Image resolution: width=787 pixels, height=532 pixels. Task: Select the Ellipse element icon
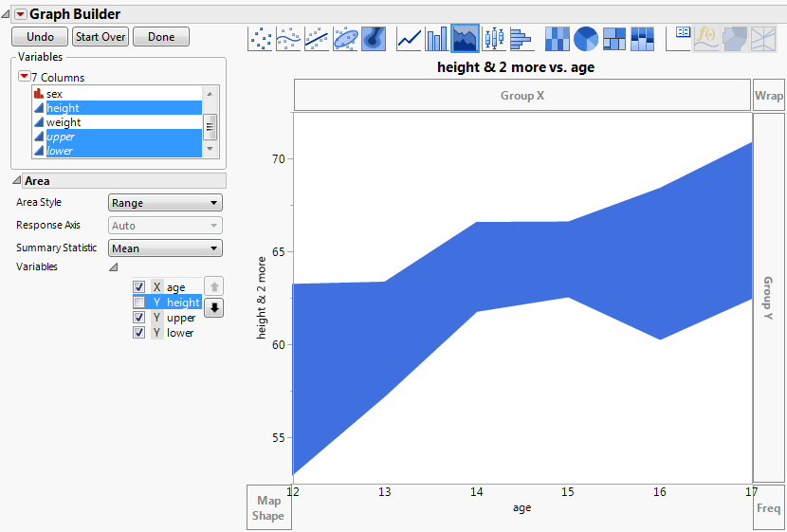345,38
